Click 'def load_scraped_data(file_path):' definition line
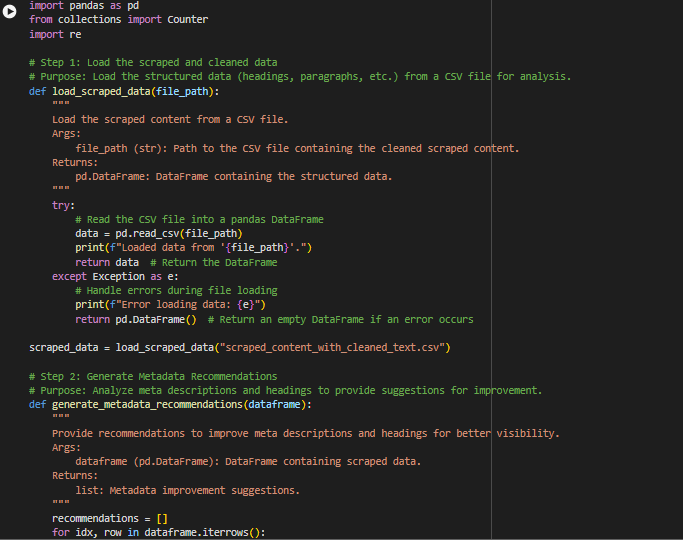The width and height of the screenshot is (683, 540). [124, 91]
